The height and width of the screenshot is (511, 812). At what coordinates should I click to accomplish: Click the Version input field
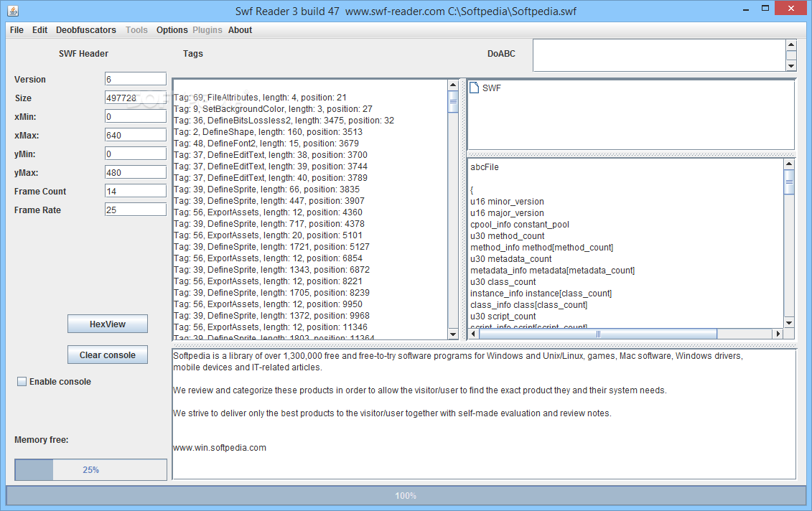point(136,79)
